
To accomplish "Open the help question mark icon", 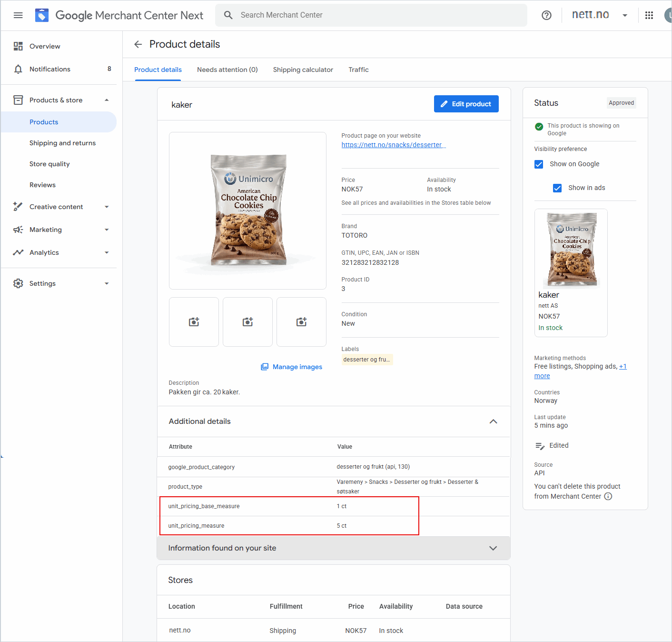I will [x=546, y=15].
